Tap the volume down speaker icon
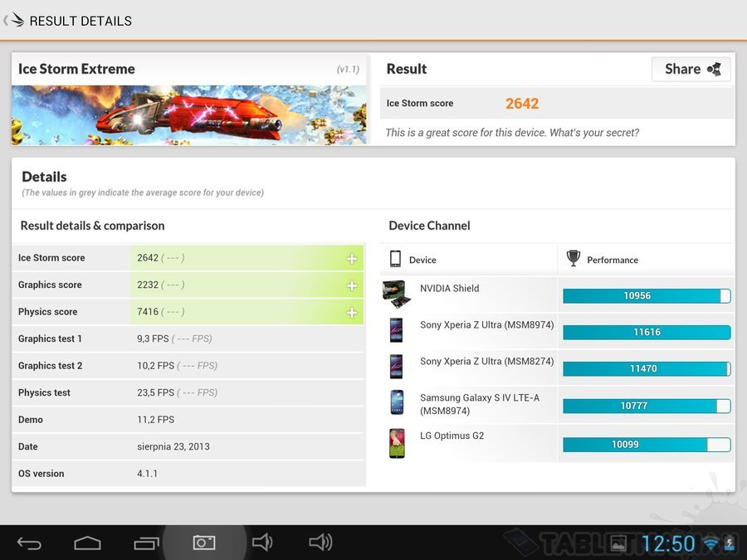747x560 pixels. tap(262, 543)
